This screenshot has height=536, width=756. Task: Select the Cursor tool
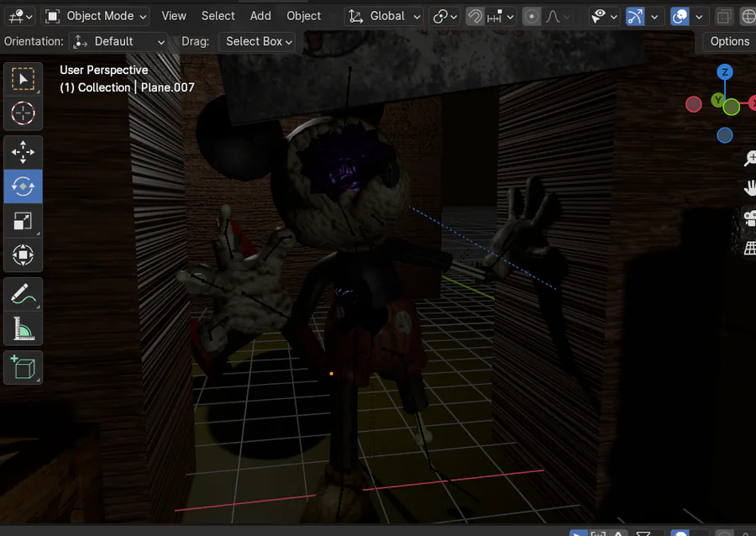24,113
